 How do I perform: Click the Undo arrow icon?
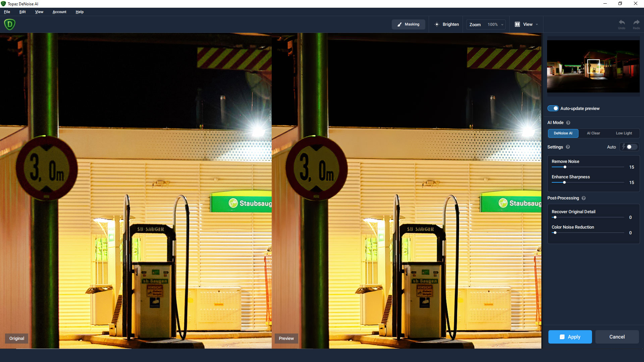point(622,22)
